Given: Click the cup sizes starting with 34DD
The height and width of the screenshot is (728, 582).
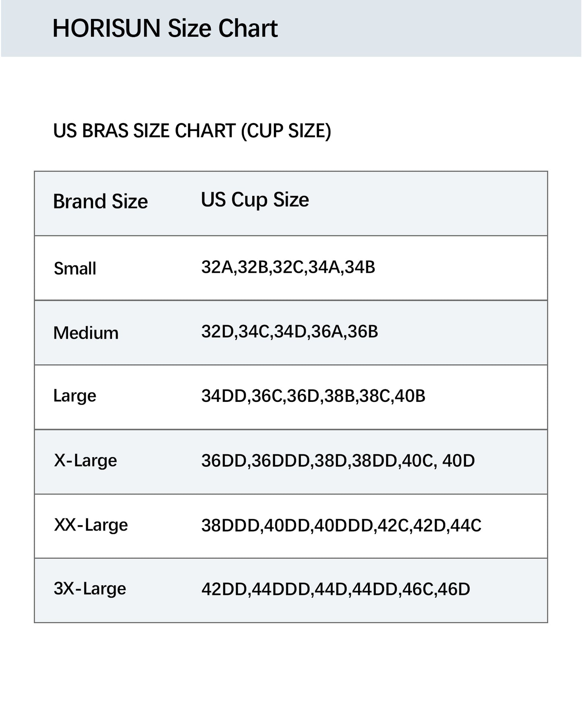Looking at the screenshot, I should 313,396.
